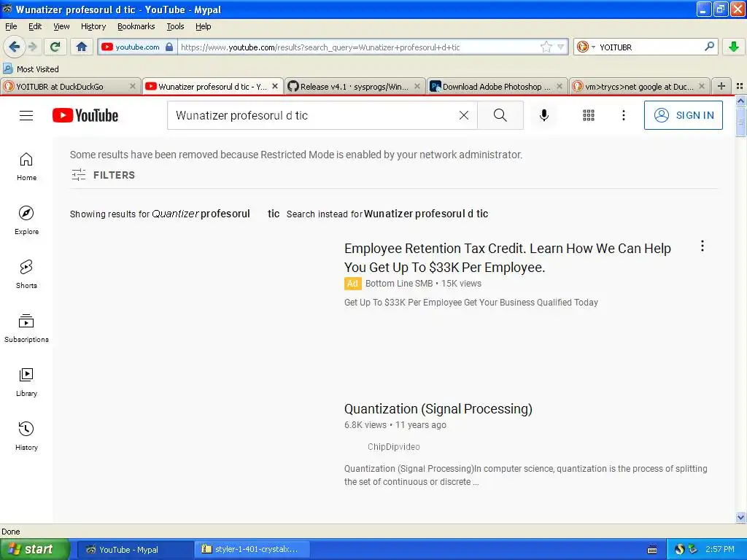Open Shorts in YouTube sidebar
The image size is (747, 560).
(x=26, y=274)
